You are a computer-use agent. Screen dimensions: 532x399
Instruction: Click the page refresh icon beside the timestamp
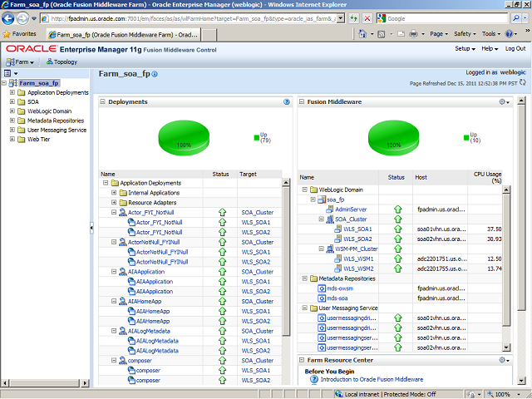(524, 83)
